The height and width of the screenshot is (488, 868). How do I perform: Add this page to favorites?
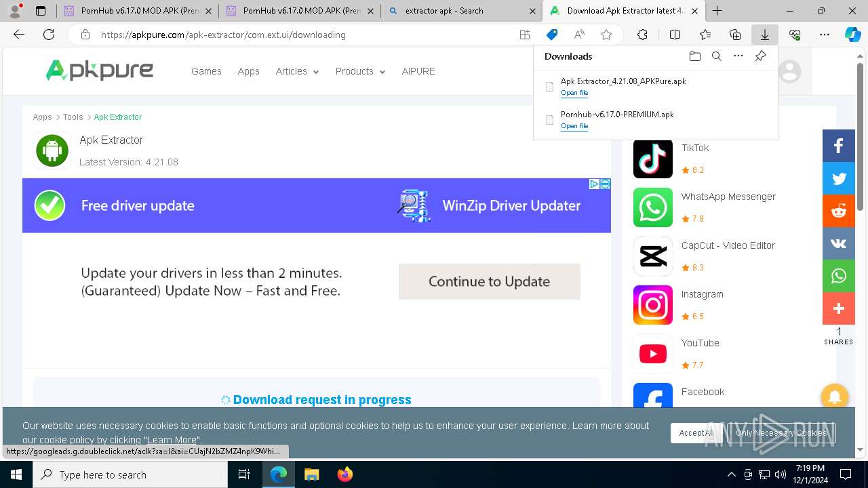pyautogui.click(x=606, y=35)
